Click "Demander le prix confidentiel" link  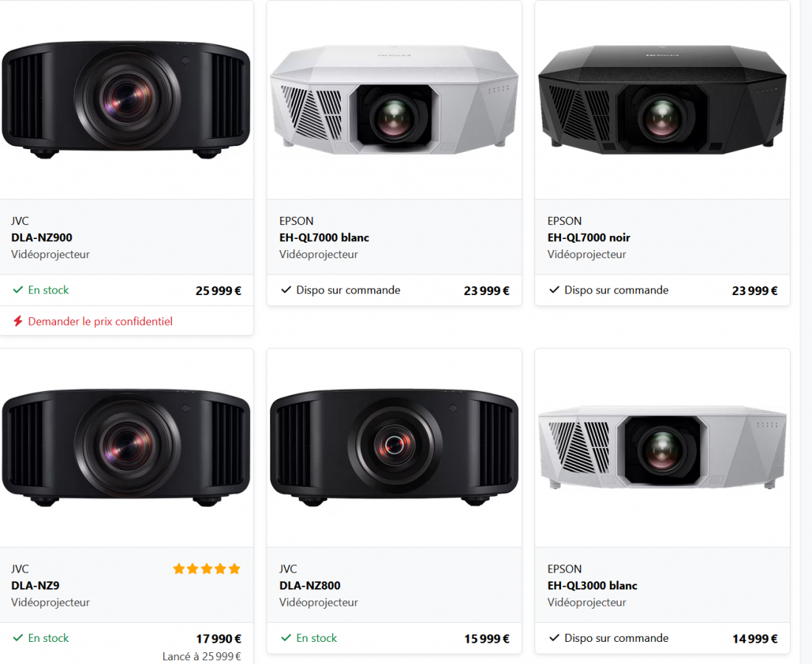click(x=100, y=322)
